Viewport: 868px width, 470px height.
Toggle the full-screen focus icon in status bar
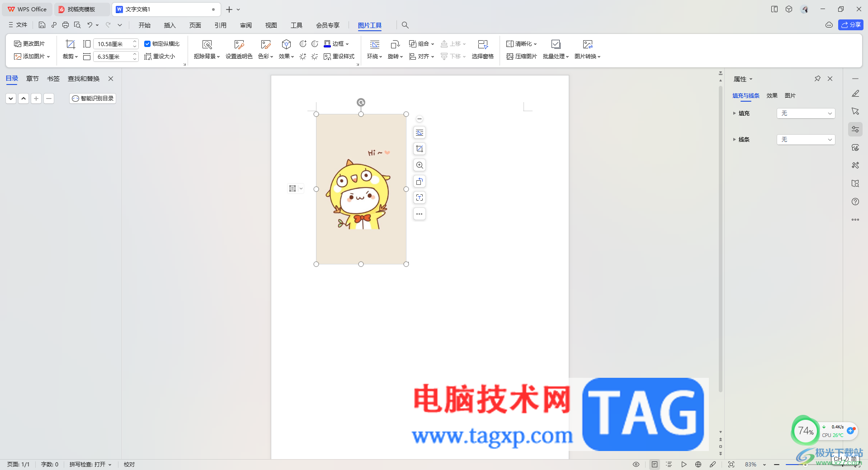[731, 464]
